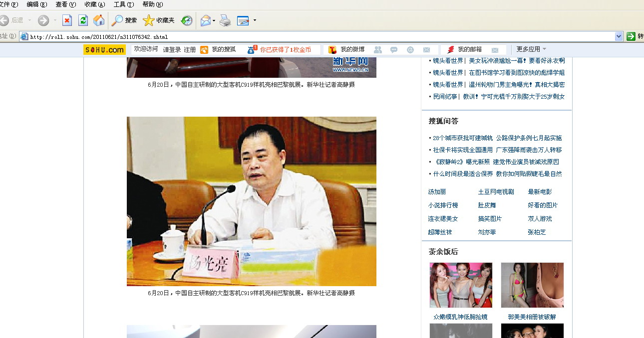Viewport: 644px width, 338px height.
Task: Open Search with the magnifier icon
Action: (x=117, y=20)
